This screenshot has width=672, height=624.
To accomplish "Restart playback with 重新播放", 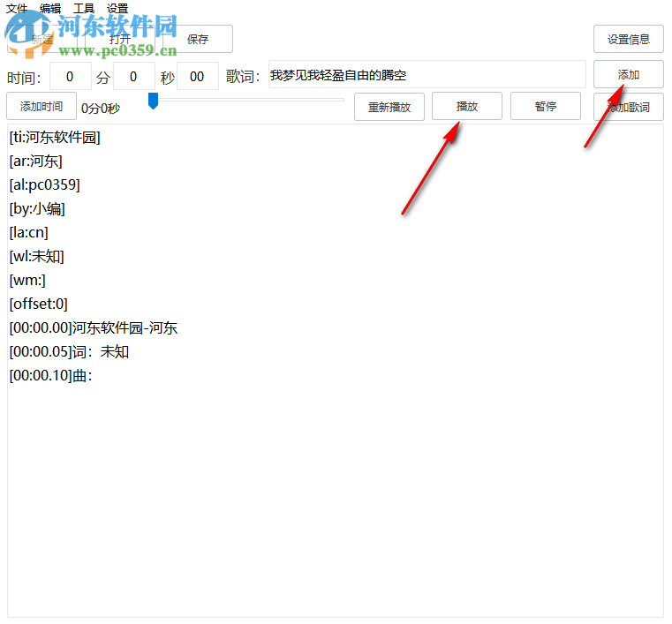I will (x=389, y=107).
